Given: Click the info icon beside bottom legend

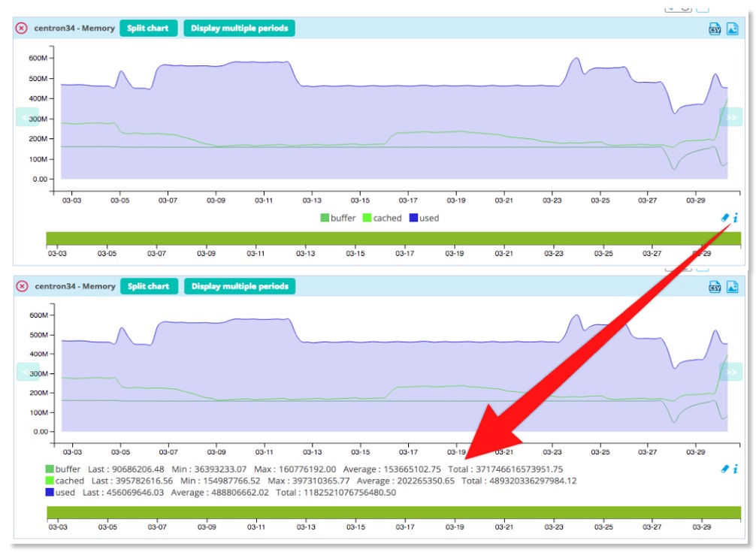Looking at the screenshot, I should tap(736, 469).
